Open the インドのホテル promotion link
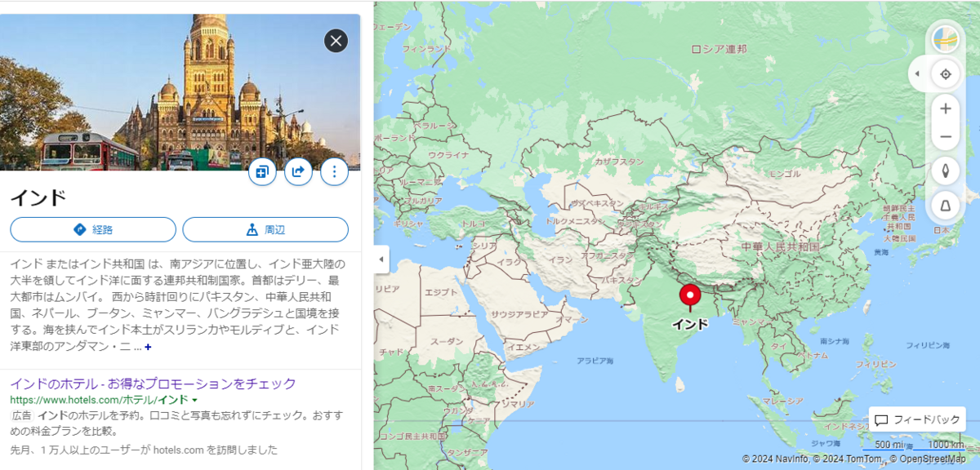This screenshot has width=980, height=470. click(153, 384)
